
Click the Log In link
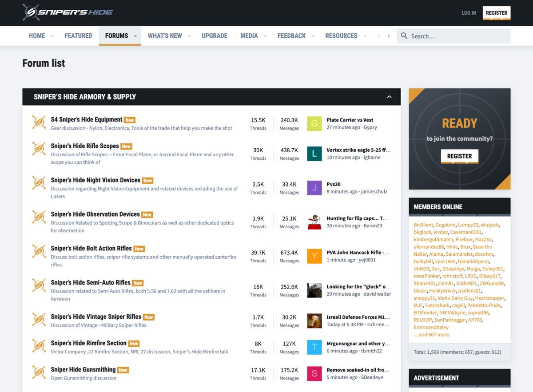pyautogui.click(x=469, y=13)
